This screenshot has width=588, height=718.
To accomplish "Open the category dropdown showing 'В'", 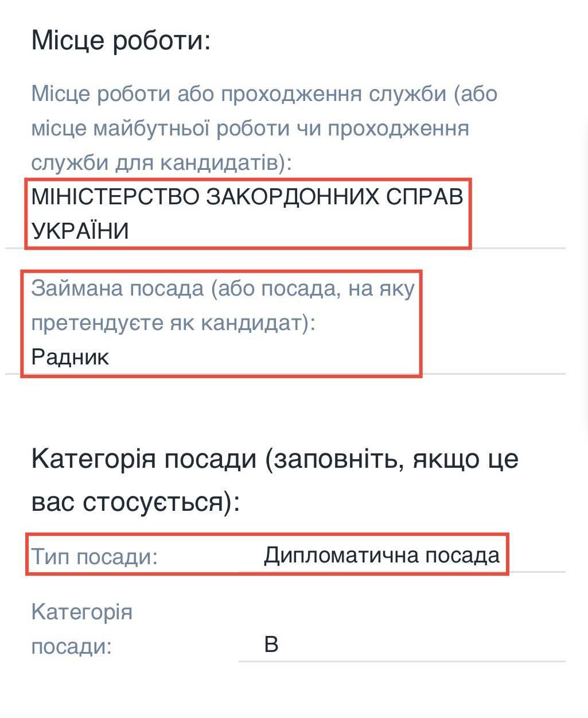I will (x=402, y=644).
